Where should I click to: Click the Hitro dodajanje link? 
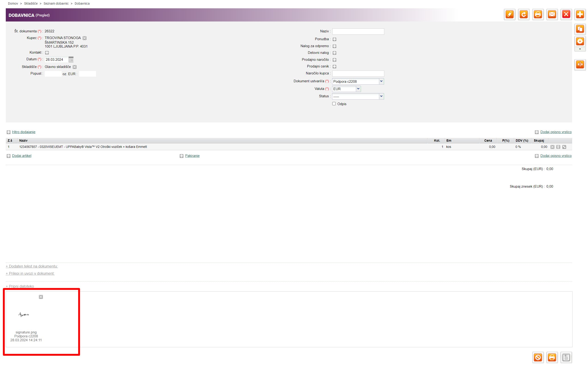coord(24,132)
